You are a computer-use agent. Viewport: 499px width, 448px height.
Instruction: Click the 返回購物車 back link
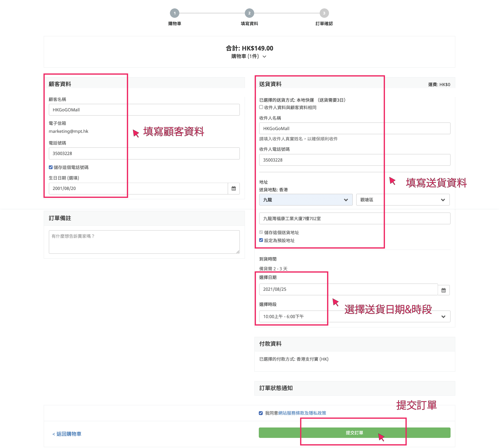click(67, 434)
